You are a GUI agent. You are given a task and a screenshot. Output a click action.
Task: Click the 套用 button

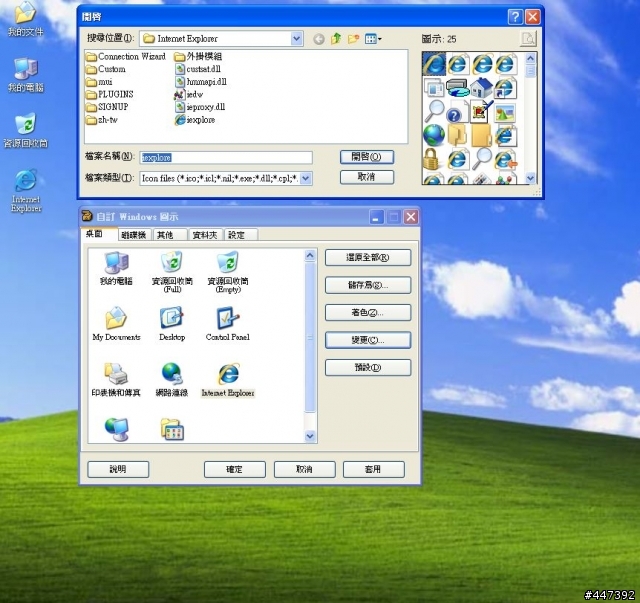[373, 469]
